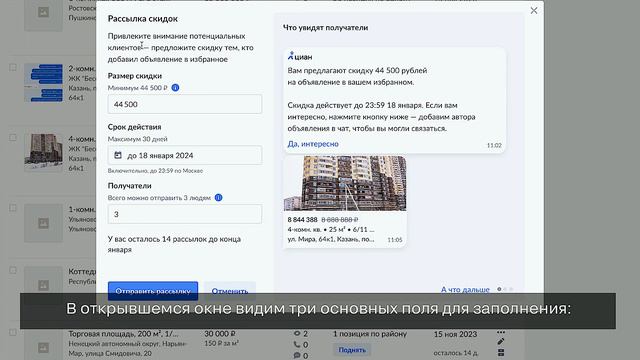Image resolution: width=640 pixels, height=360 pixels.
Task: Open info tooltip next to recipients limit
Action: click(218, 198)
